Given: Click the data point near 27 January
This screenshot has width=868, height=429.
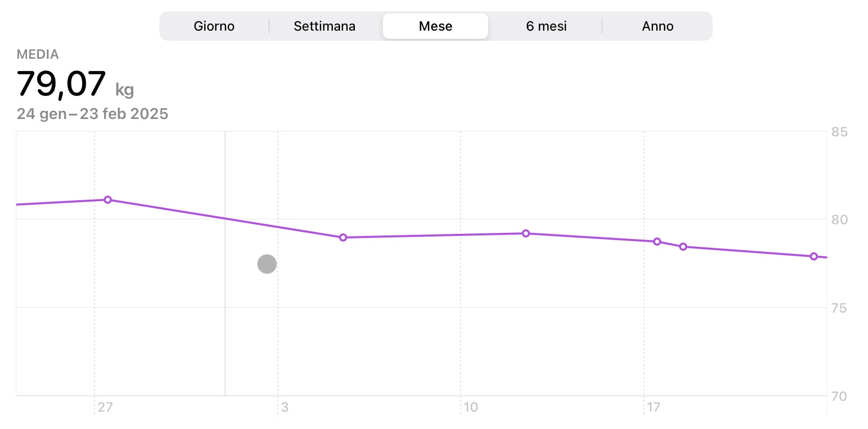Looking at the screenshot, I should pos(108,200).
